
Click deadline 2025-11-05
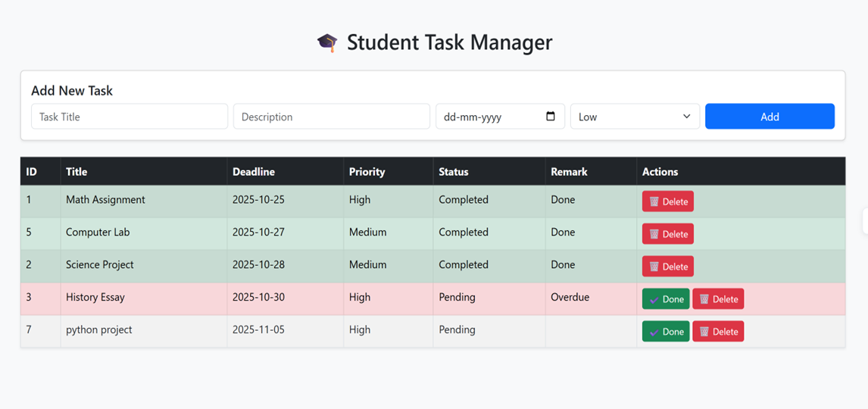pos(258,330)
